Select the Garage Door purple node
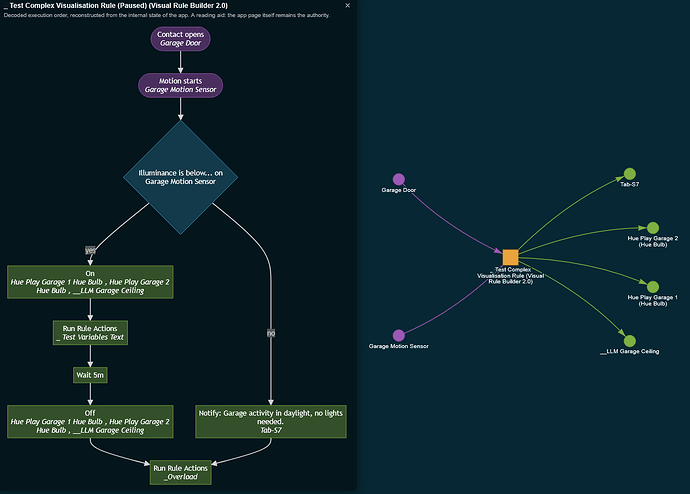The height and width of the screenshot is (494, 690). [x=399, y=179]
